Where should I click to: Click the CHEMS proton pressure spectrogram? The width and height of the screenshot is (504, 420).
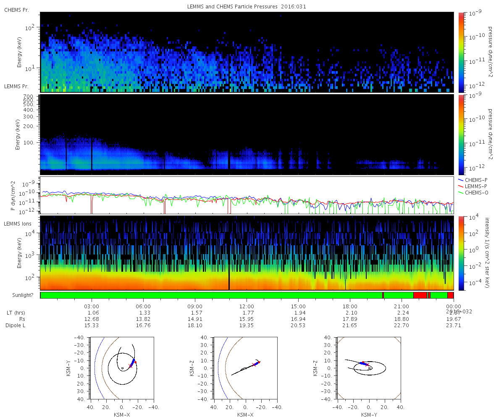click(247, 52)
